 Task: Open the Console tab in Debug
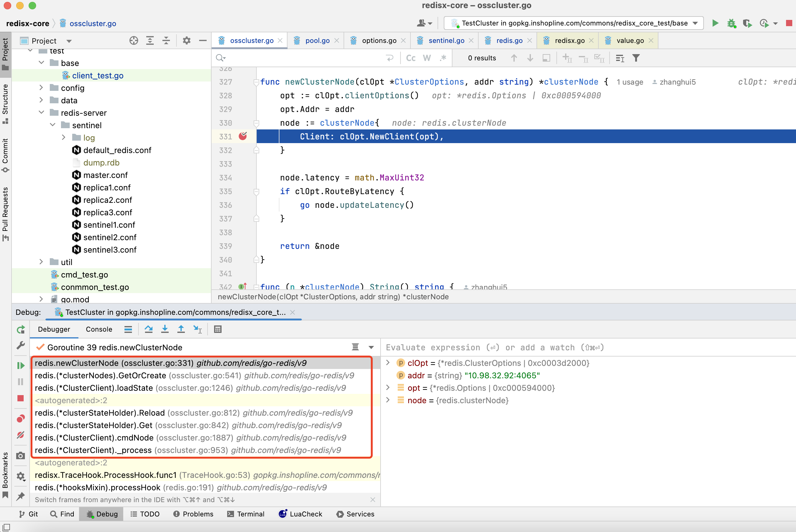pos(99,329)
